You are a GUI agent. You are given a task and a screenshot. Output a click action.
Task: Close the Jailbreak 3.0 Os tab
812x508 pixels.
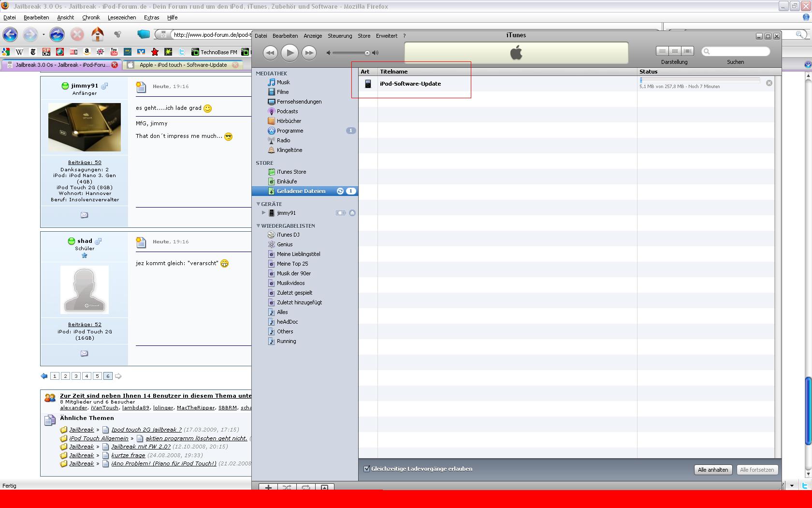coord(115,65)
